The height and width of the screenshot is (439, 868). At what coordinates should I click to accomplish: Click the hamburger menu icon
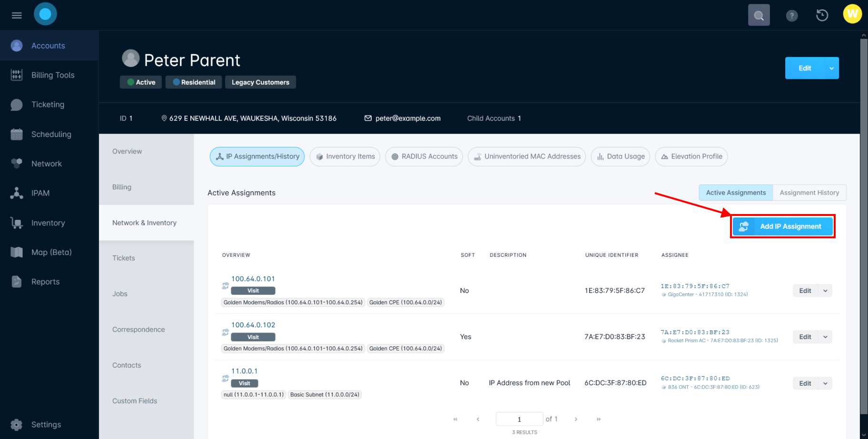pyautogui.click(x=17, y=14)
